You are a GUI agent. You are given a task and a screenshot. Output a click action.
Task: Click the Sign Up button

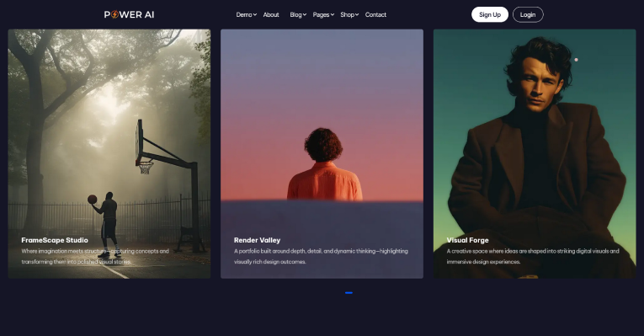tap(490, 15)
